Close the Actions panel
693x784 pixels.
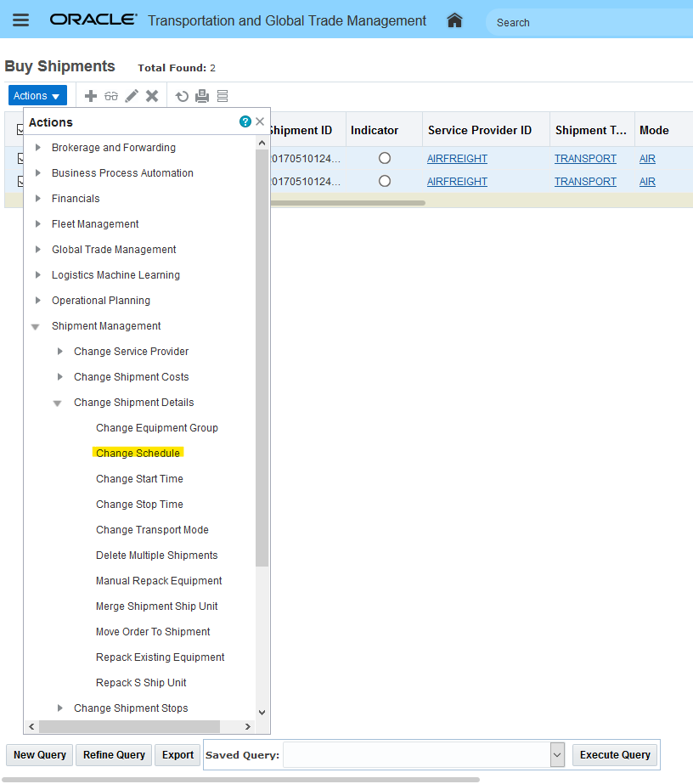[x=260, y=121]
